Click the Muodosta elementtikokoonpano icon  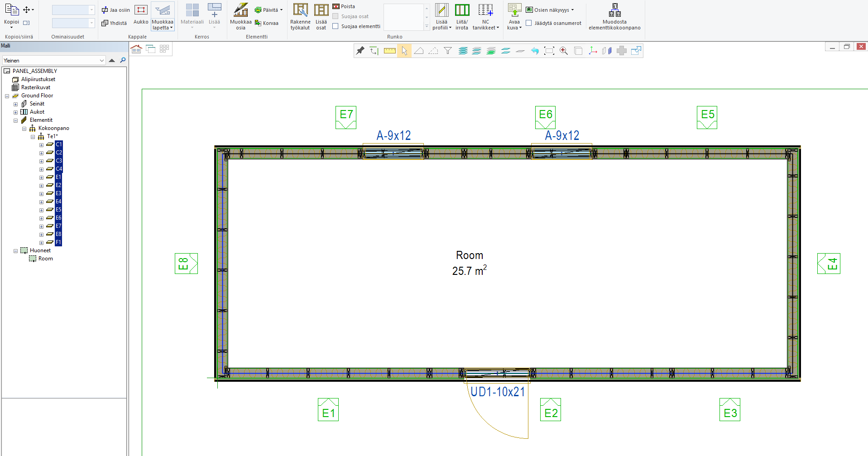click(614, 17)
